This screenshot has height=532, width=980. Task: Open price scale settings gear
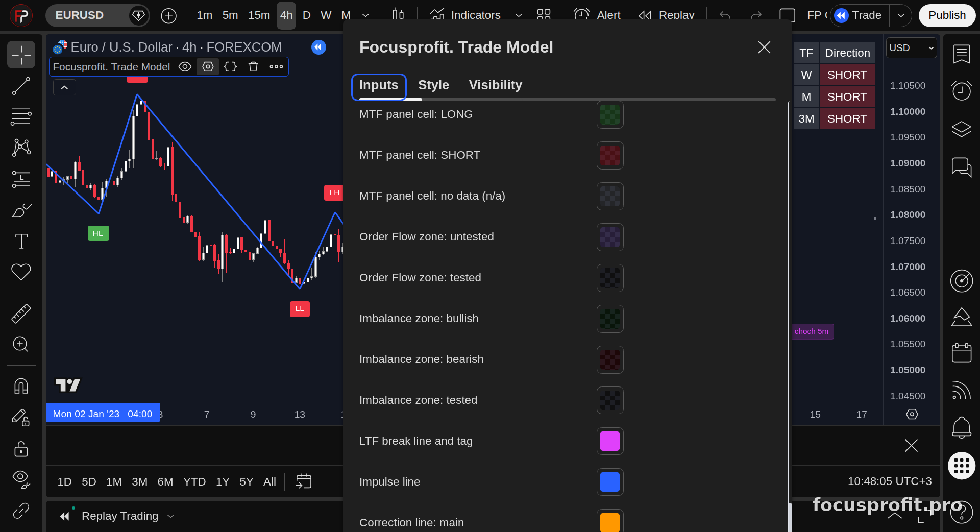pyautogui.click(x=912, y=414)
